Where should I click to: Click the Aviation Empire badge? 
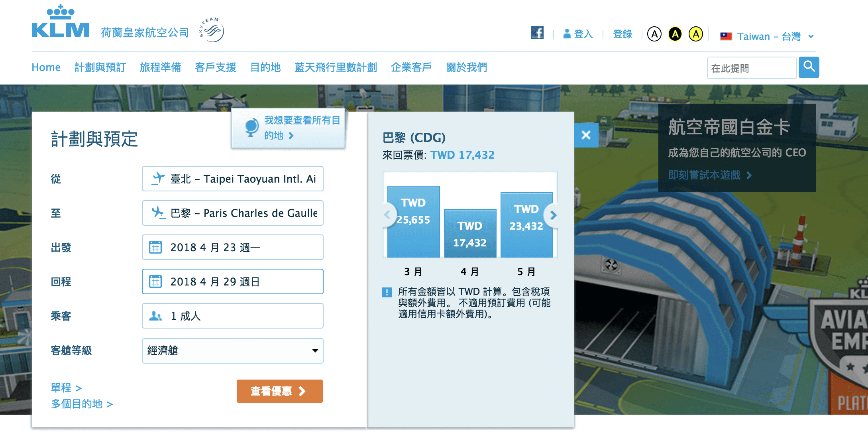pyautogui.click(x=839, y=347)
